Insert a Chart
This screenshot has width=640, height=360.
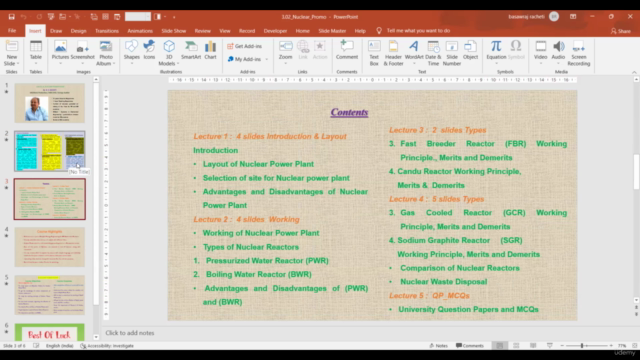(210, 50)
